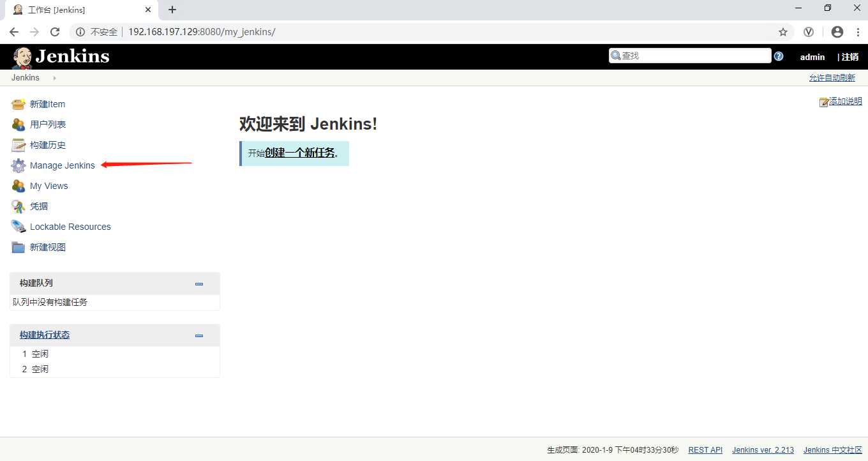868x461 pixels.
Task: Collapse the 构建队列 panel
Action: coord(199,283)
